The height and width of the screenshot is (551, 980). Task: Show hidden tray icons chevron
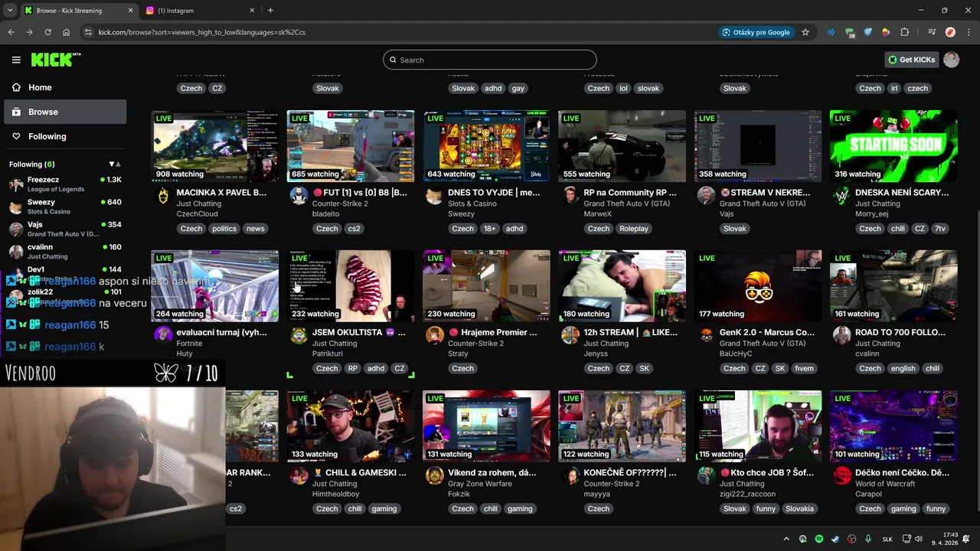tap(786, 539)
